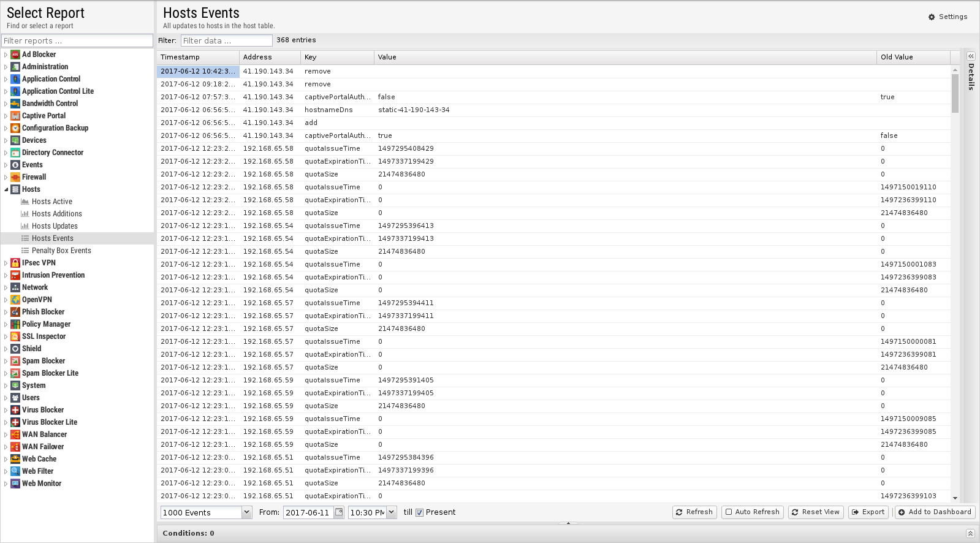Click the Policy Manager icon

(15, 324)
